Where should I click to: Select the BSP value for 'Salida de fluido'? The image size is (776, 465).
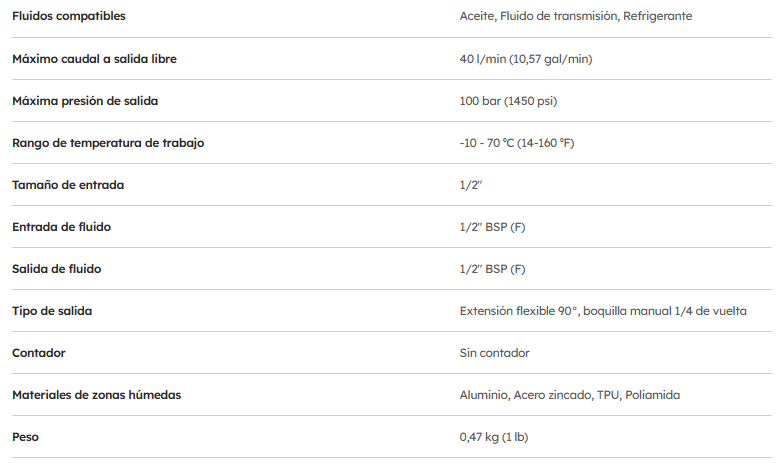coord(492,269)
